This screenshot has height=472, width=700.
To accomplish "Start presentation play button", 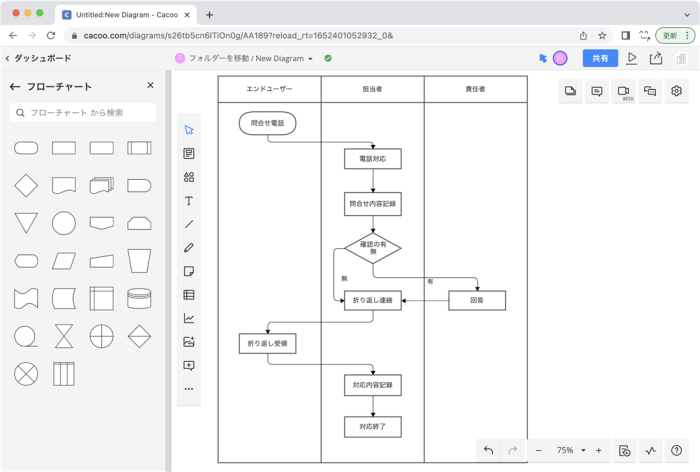I will [x=632, y=58].
